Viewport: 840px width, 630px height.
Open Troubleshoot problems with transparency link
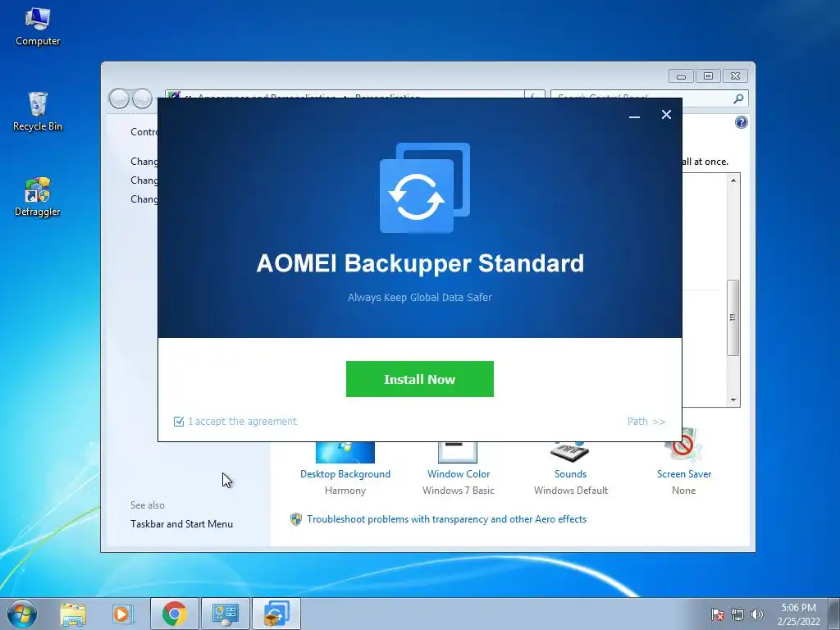[x=447, y=519]
